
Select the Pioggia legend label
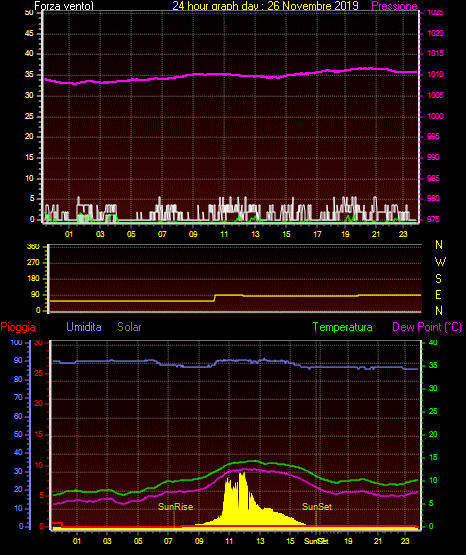point(18,327)
